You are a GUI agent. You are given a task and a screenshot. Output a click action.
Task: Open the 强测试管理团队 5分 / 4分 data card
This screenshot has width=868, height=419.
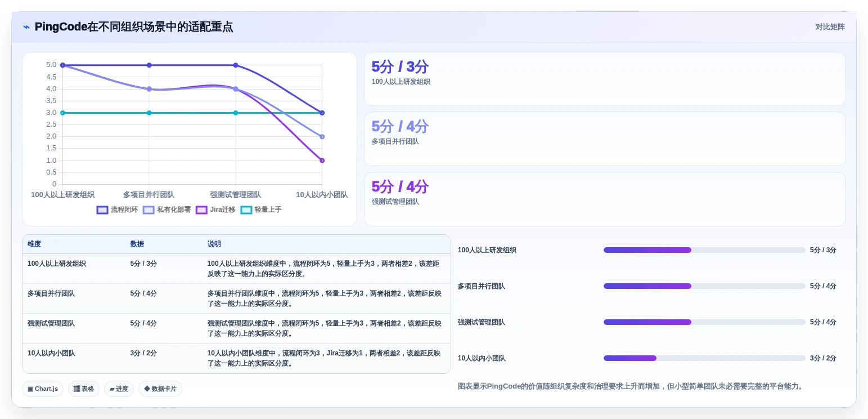click(605, 199)
